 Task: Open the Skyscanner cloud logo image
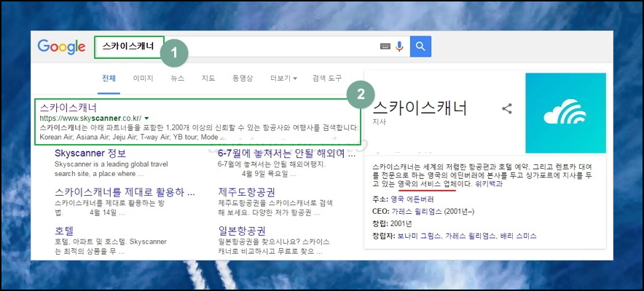point(565,113)
